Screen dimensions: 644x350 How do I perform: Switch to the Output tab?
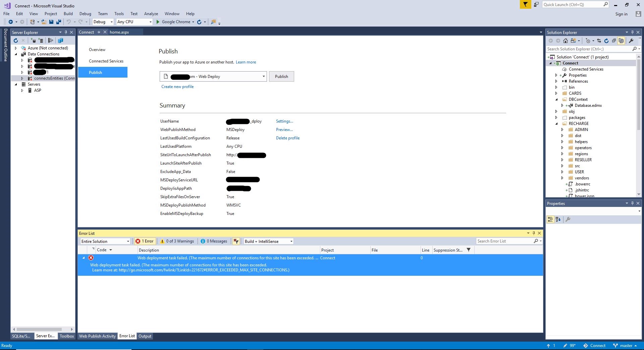click(145, 336)
